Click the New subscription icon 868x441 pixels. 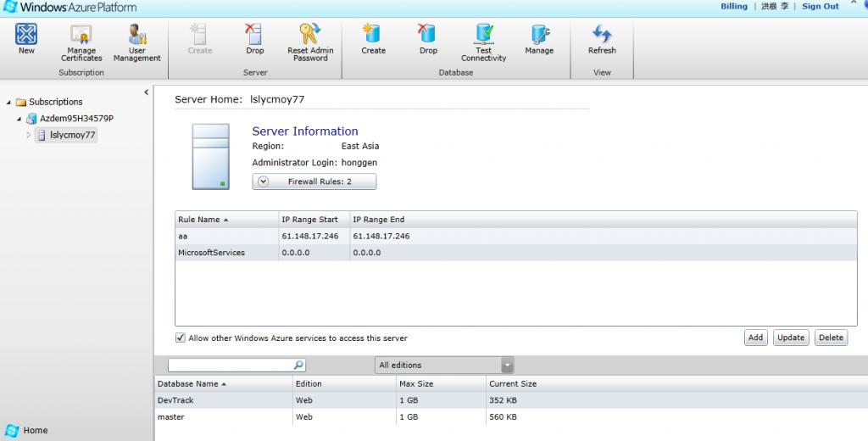pyautogui.click(x=26, y=34)
